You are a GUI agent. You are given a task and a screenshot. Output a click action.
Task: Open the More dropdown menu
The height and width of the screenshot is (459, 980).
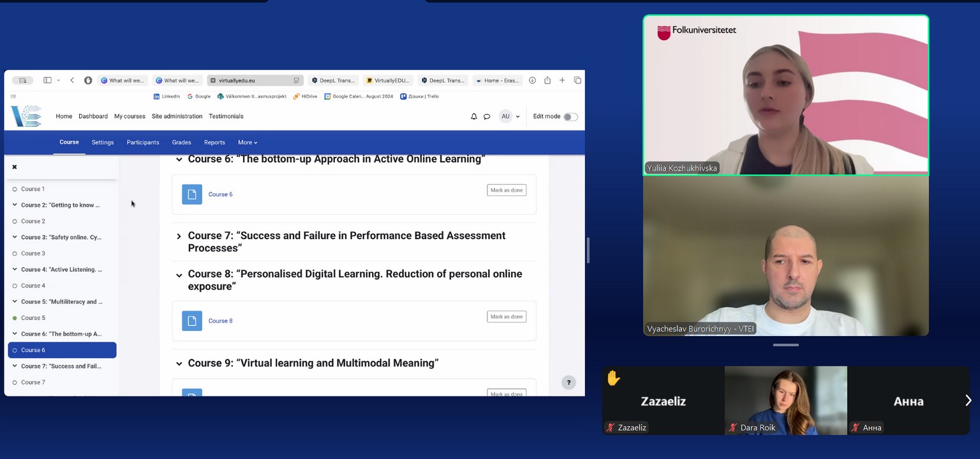click(248, 143)
